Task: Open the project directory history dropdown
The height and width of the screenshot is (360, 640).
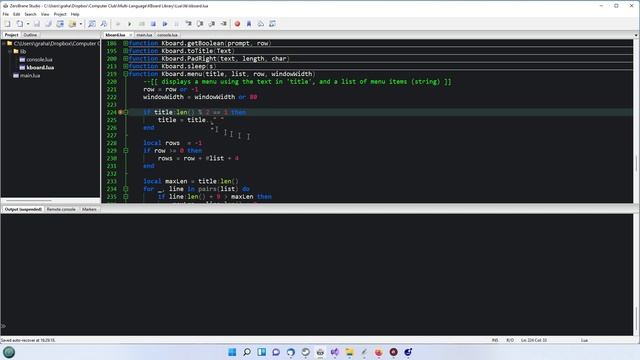Action: 80,24
